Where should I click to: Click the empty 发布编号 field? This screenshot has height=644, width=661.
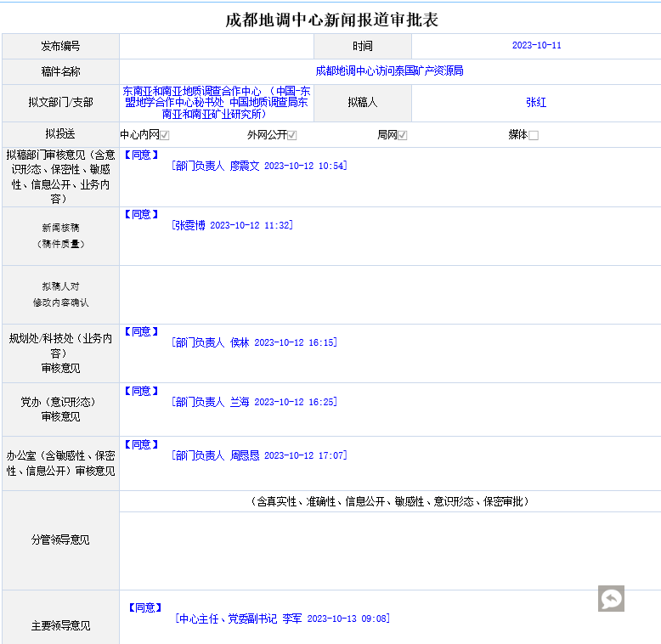click(x=216, y=46)
